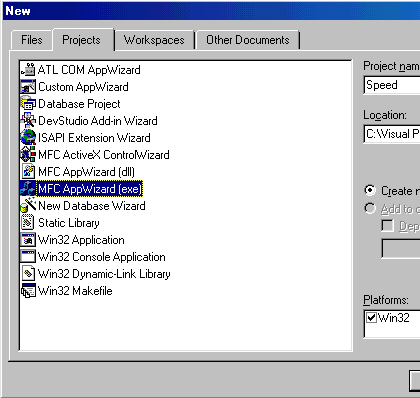Select the MFC ActiveX ControlWizard icon
Screen dimensions: 420x398
(x=28, y=155)
